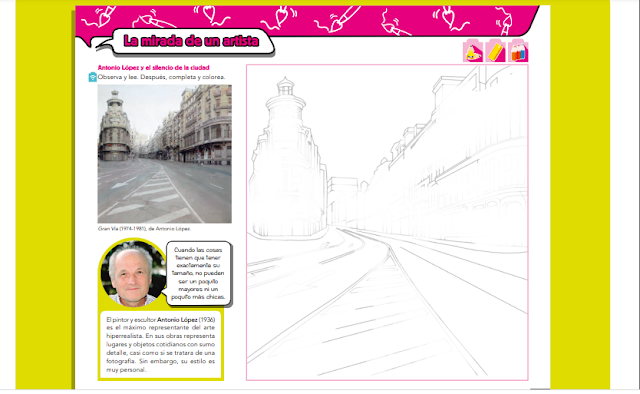Click the Antonio López portrait photo

coord(133,274)
